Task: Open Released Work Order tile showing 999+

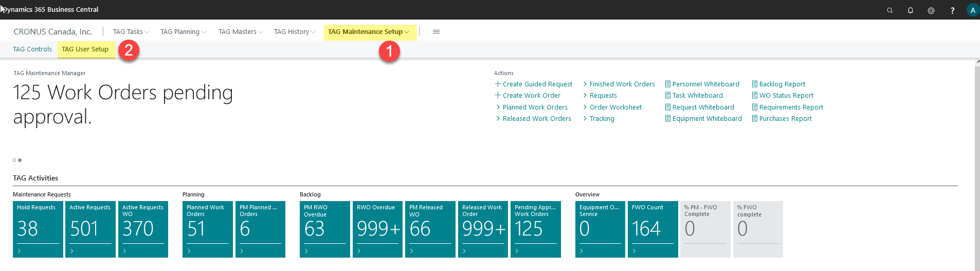Action: point(483,229)
